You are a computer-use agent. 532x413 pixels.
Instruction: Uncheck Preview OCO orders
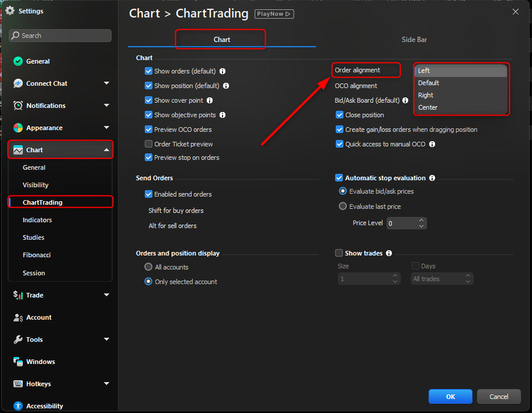click(148, 129)
